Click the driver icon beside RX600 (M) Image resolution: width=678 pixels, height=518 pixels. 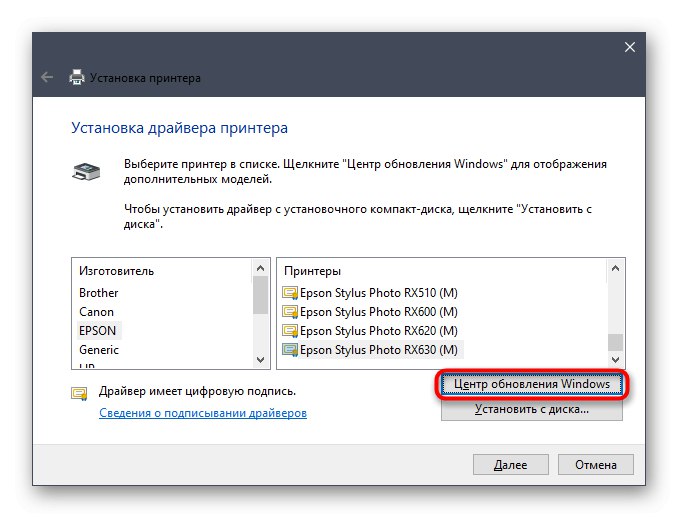point(290,312)
